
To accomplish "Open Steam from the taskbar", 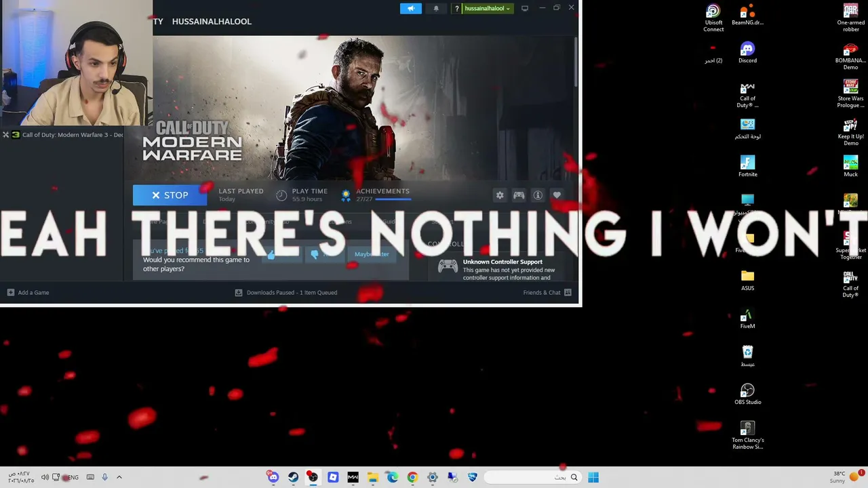I will tap(293, 477).
